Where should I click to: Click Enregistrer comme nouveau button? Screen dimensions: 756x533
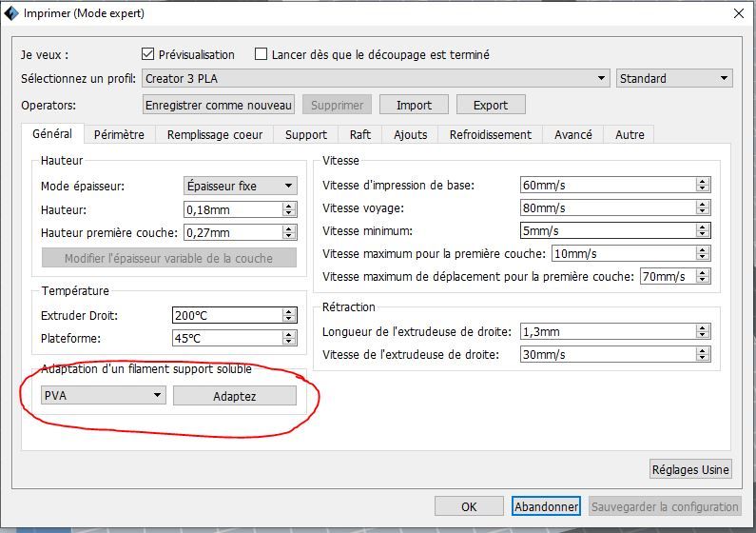coord(219,105)
